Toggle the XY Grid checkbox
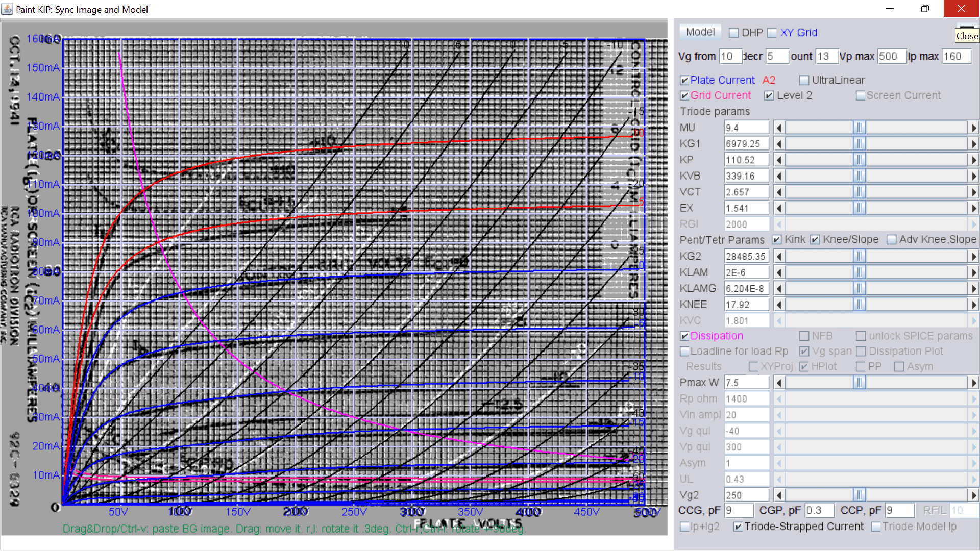980x551 pixels. (x=772, y=33)
